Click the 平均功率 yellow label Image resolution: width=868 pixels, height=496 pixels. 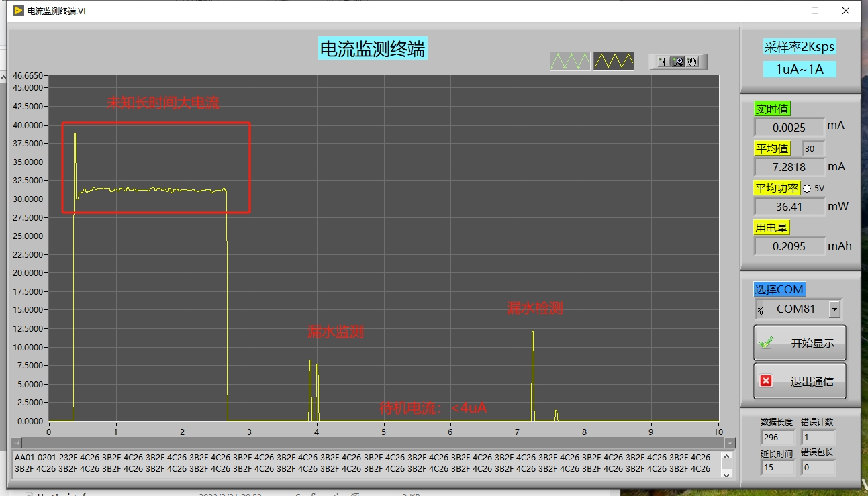point(777,188)
